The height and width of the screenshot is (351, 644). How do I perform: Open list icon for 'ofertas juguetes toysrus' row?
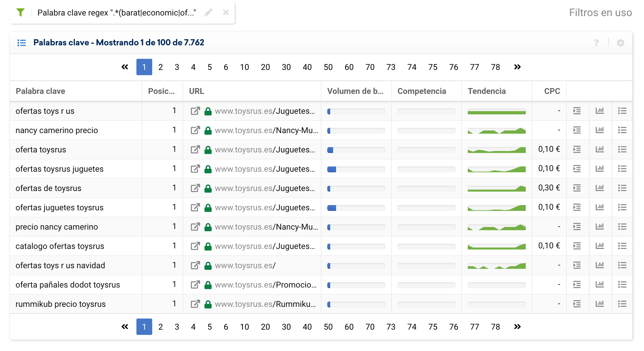(622, 207)
